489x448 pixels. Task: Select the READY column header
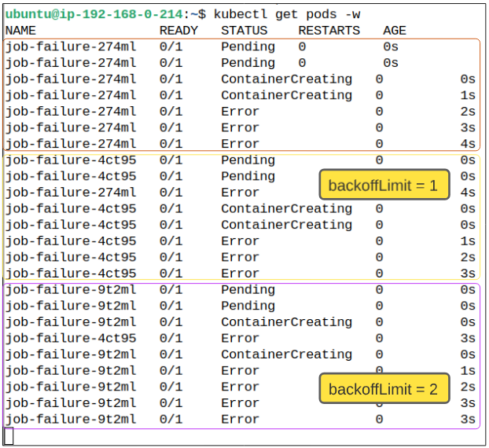click(178, 31)
